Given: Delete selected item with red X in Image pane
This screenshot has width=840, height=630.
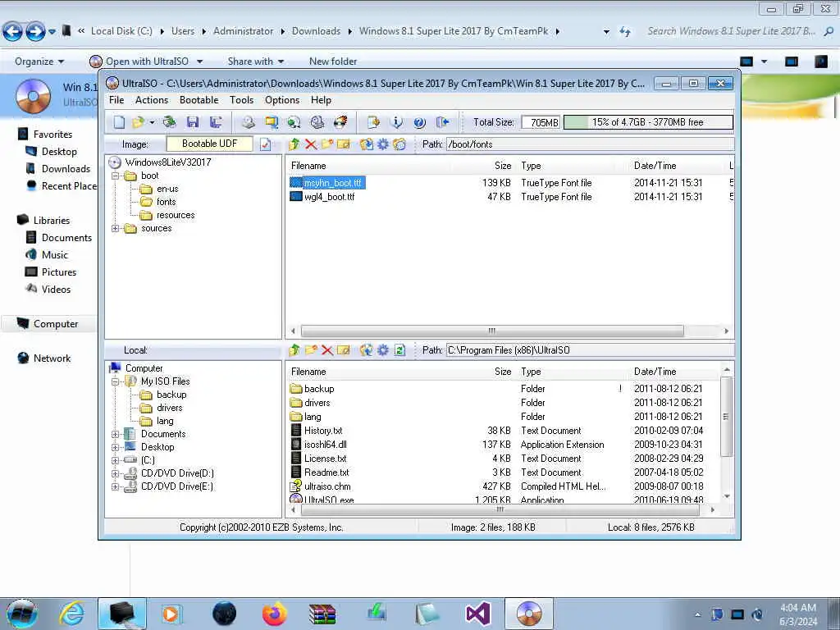Looking at the screenshot, I should 311,144.
